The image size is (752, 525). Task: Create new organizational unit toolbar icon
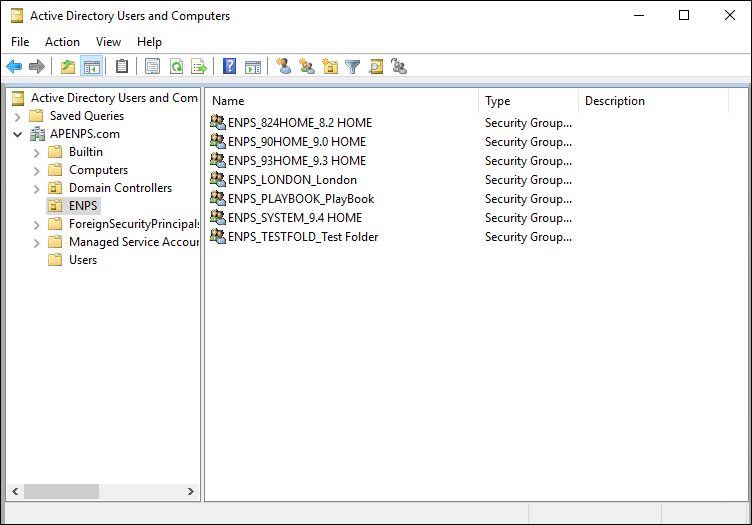[x=330, y=66]
